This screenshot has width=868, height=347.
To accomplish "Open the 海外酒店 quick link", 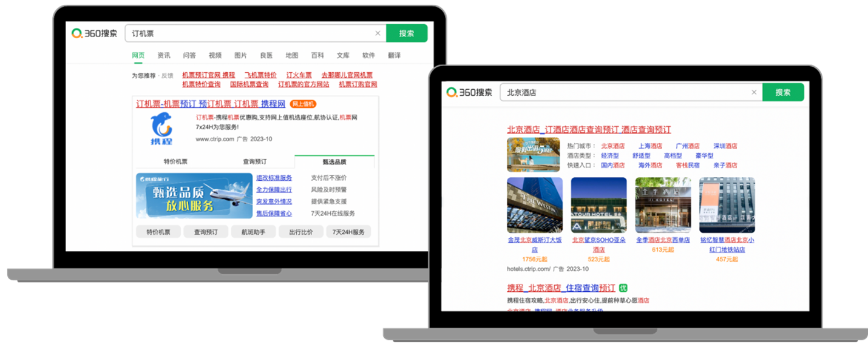I will (x=650, y=165).
